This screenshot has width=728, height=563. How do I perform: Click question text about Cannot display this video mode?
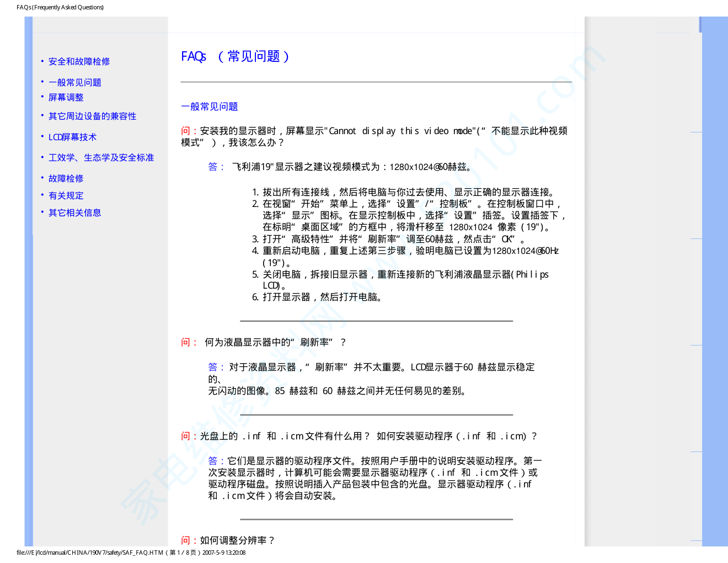point(374,136)
